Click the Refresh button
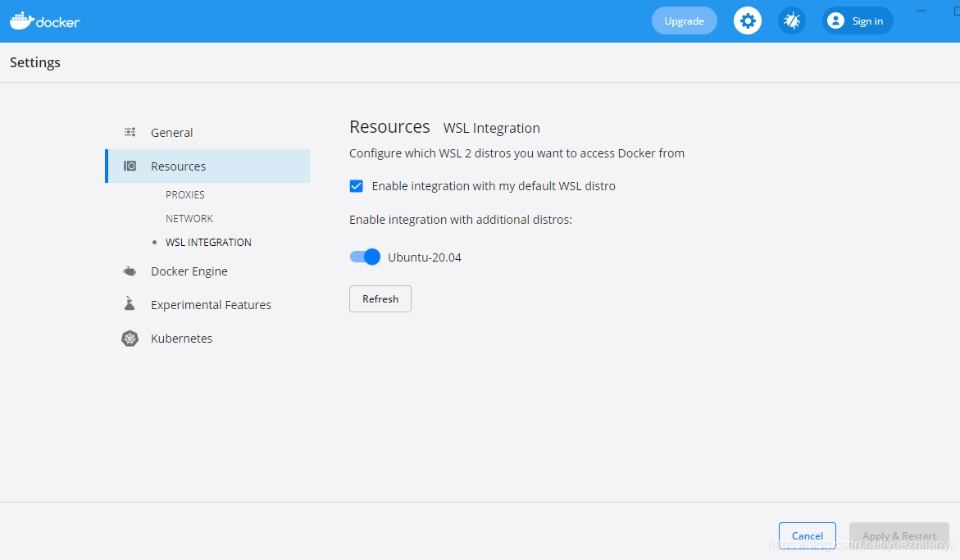This screenshot has height=560, width=960. tap(380, 298)
